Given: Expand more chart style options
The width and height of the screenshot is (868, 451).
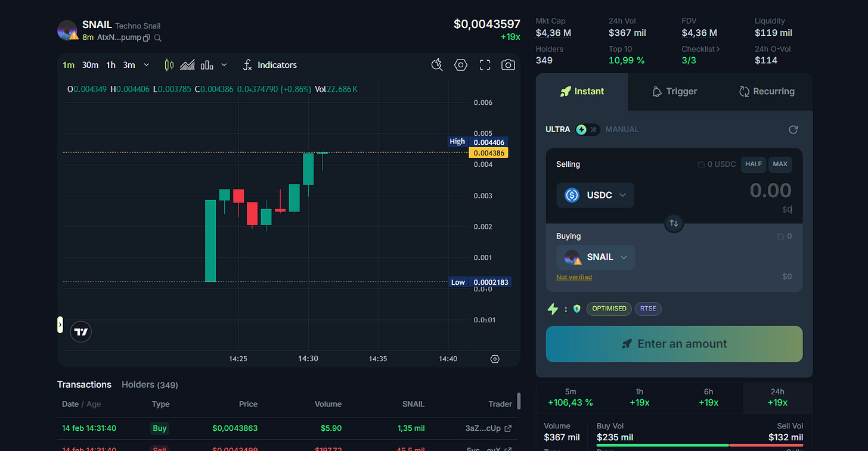Looking at the screenshot, I should click(x=224, y=65).
